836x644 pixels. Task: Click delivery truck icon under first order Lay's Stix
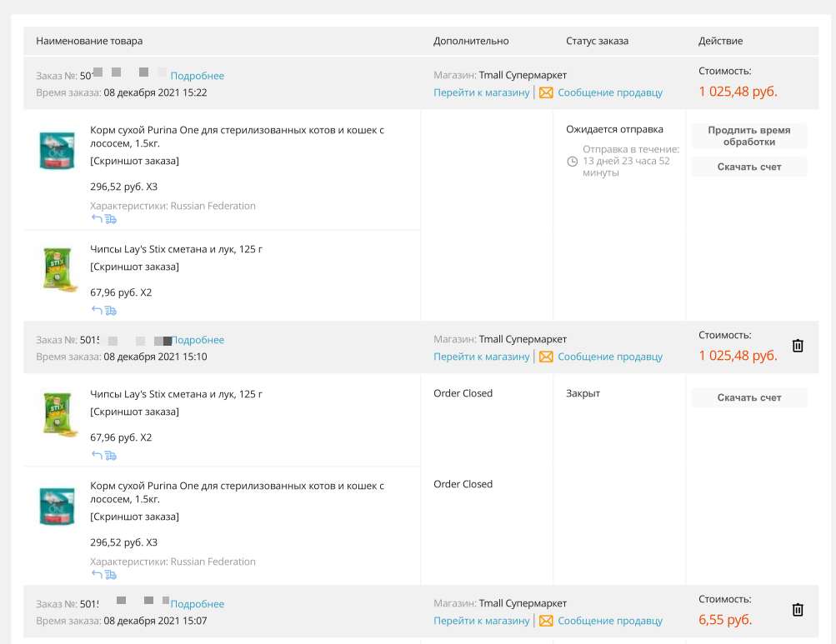pos(110,310)
